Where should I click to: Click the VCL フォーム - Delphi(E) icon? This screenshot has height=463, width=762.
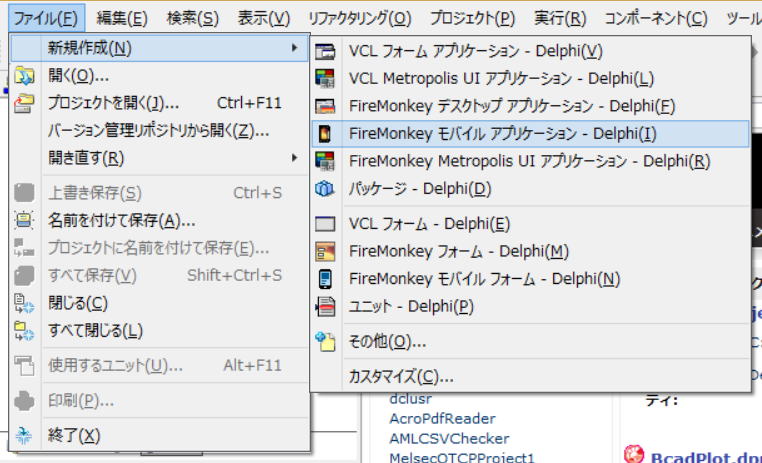[325, 224]
